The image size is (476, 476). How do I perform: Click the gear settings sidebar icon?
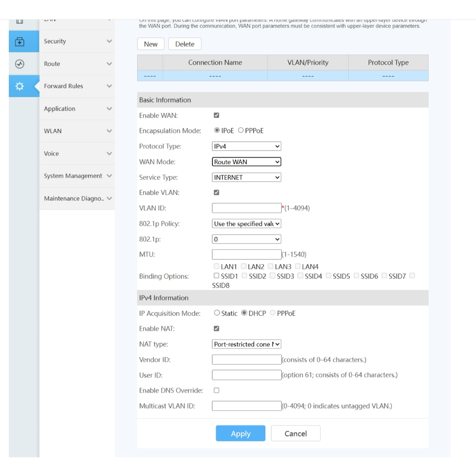tap(20, 86)
